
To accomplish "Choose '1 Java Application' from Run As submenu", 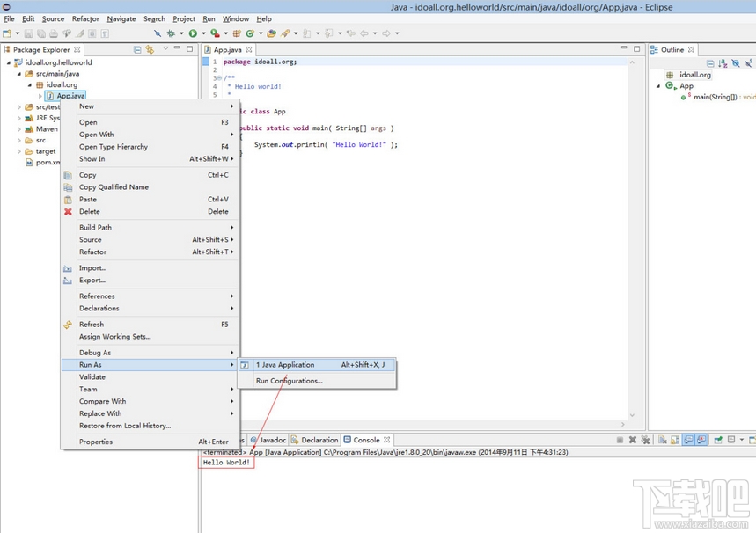I will [x=284, y=365].
